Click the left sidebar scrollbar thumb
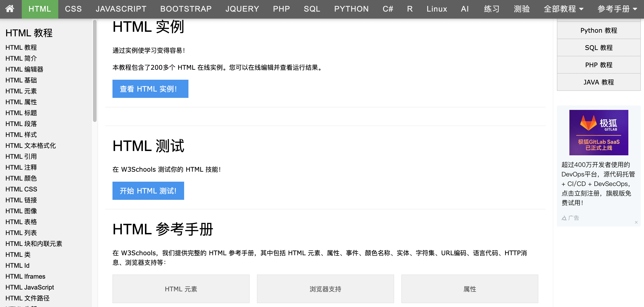This screenshot has height=307, width=644. click(95, 71)
